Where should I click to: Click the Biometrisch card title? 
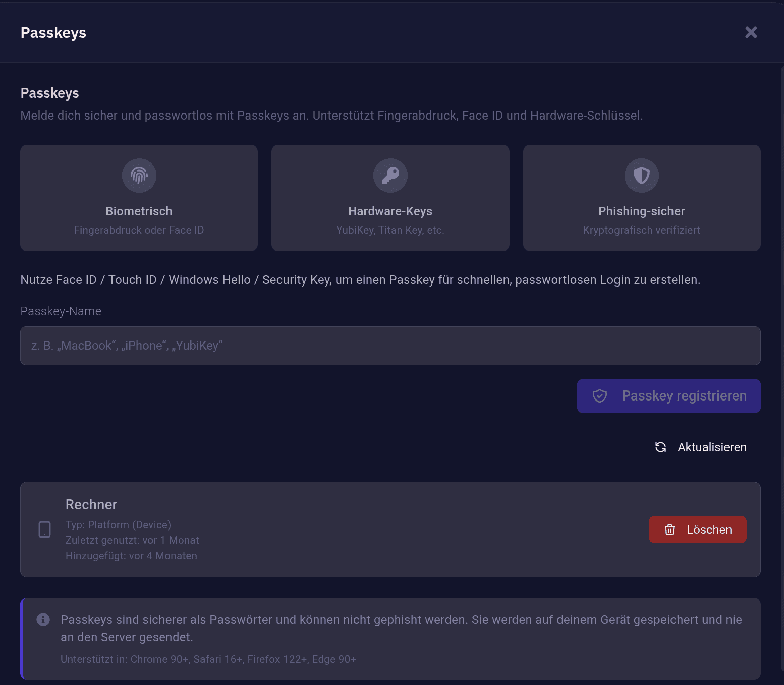click(x=139, y=211)
